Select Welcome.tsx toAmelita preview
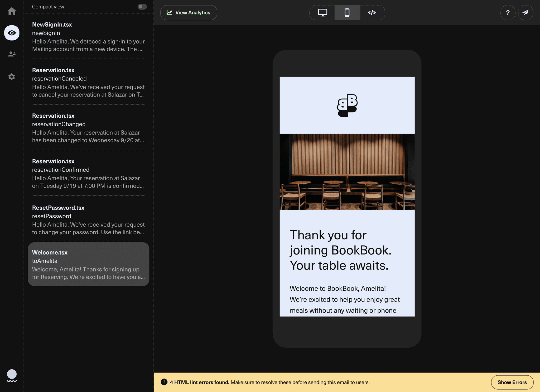 88,264
